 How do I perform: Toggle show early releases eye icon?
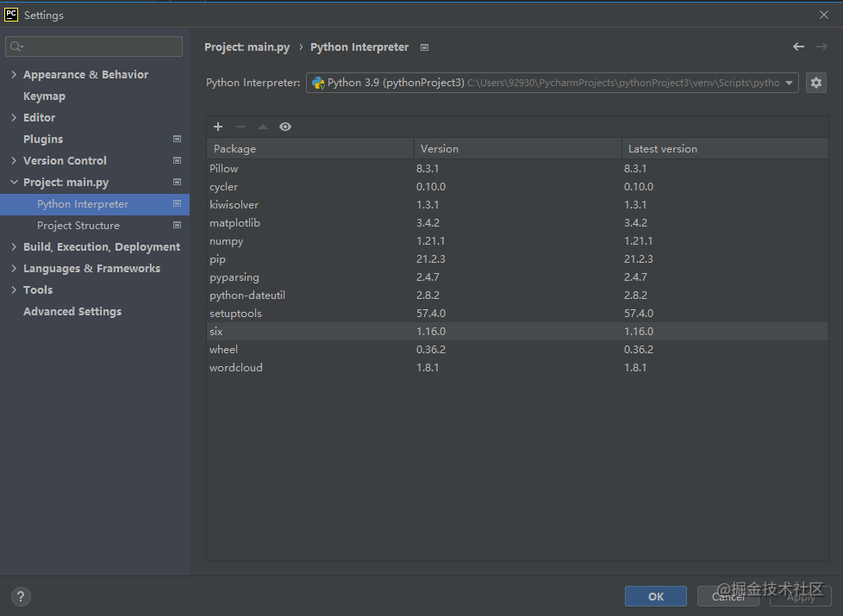(285, 127)
